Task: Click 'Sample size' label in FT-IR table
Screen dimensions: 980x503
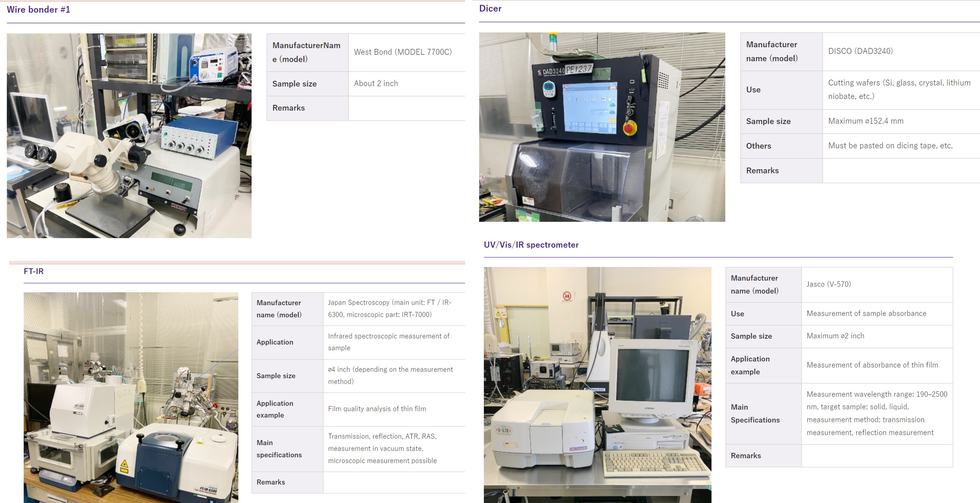Action: (287, 376)
